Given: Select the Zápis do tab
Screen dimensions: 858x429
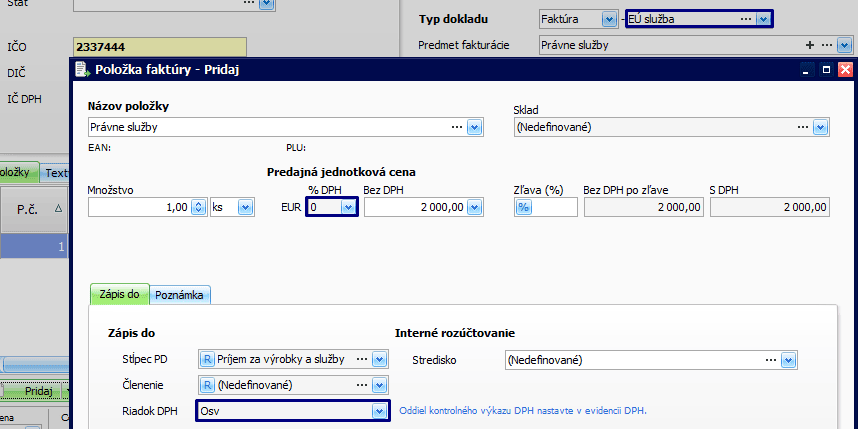Looking at the screenshot, I should (120, 294).
